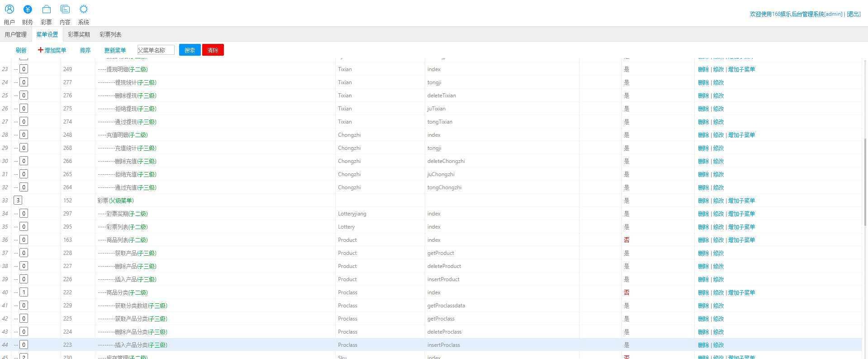Click the 排序 sort link
Screen dimensions: 868x359
[85, 50]
